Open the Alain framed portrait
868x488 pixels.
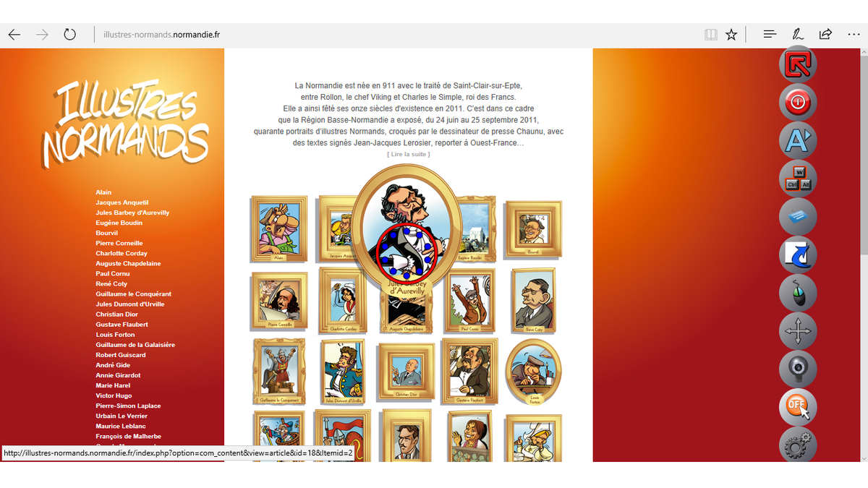(278, 229)
